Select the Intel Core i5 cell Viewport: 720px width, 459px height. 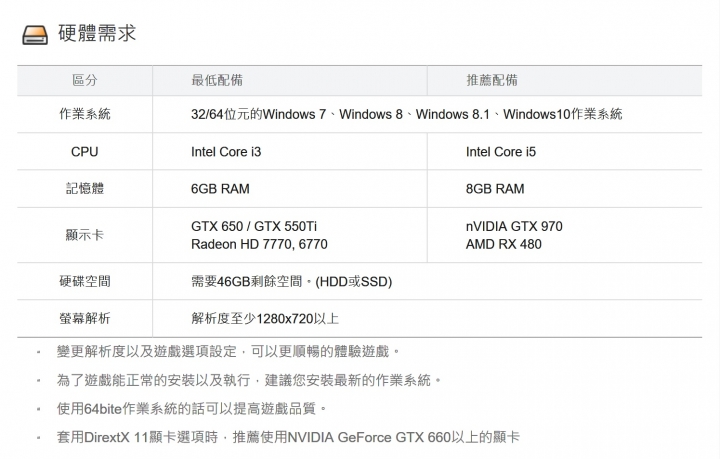click(501, 151)
